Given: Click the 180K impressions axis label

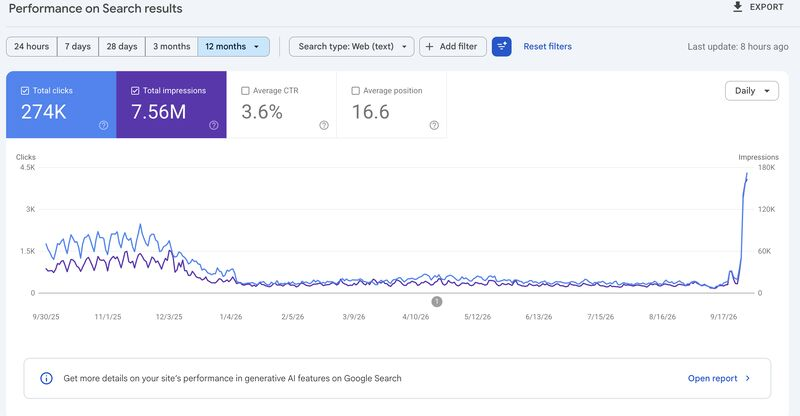Looking at the screenshot, I should (766, 167).
